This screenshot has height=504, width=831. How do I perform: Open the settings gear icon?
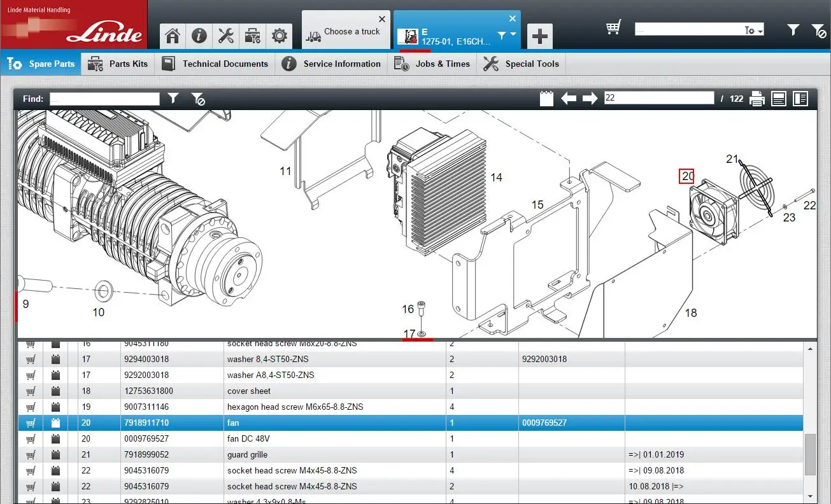[x=279, y=36]
